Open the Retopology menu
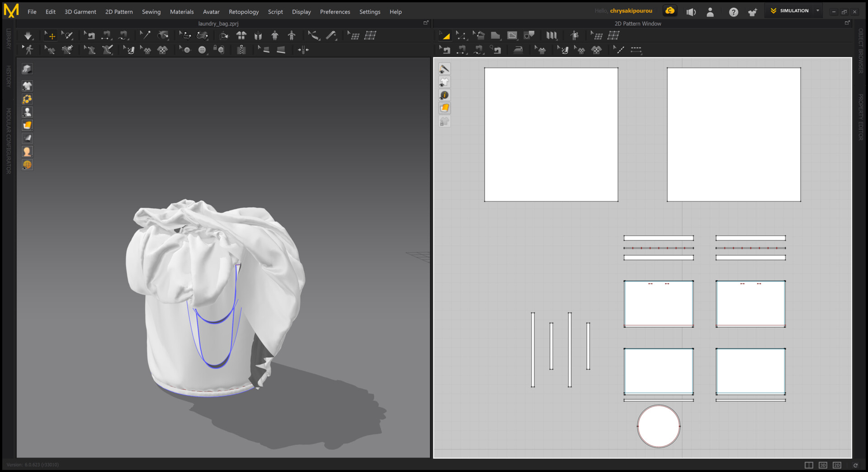 (243, 12)
